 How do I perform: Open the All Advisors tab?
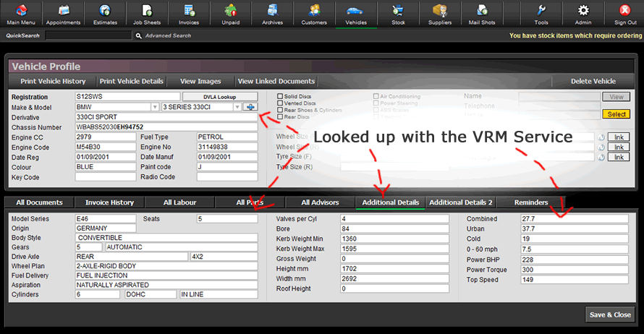pos(320,202)
